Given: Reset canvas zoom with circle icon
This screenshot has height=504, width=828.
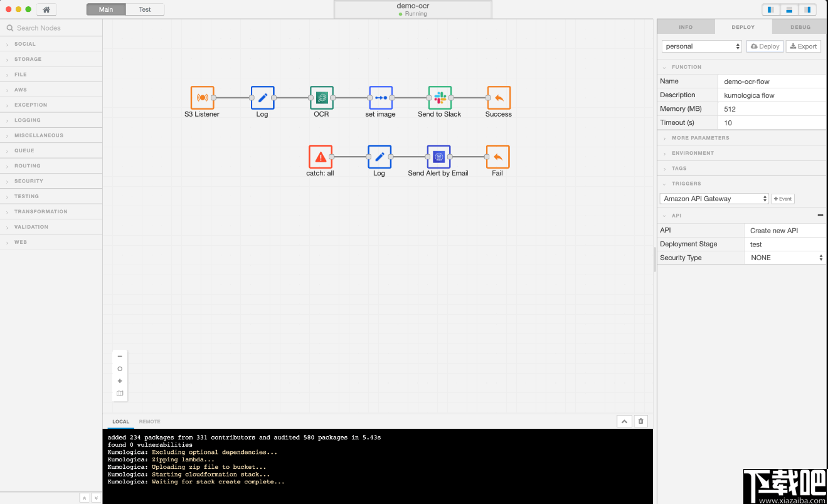Looking at the screenshot, I should click(120, 369).
